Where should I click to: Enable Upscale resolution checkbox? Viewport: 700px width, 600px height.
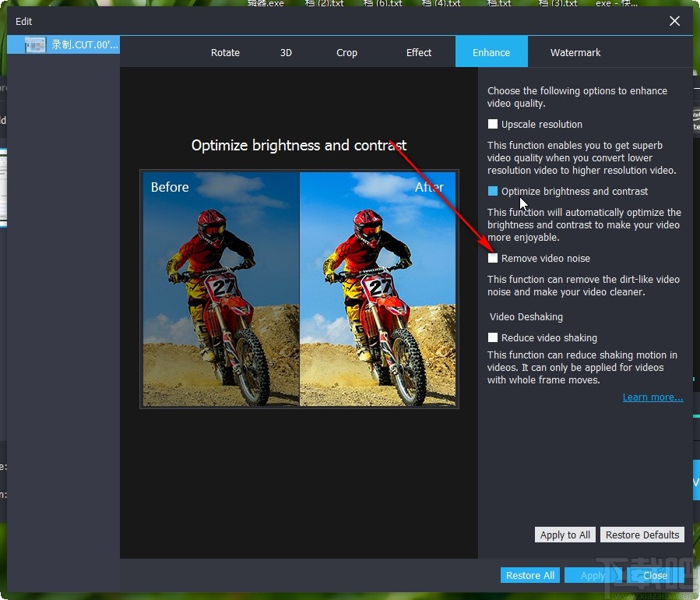pos(492,124)
